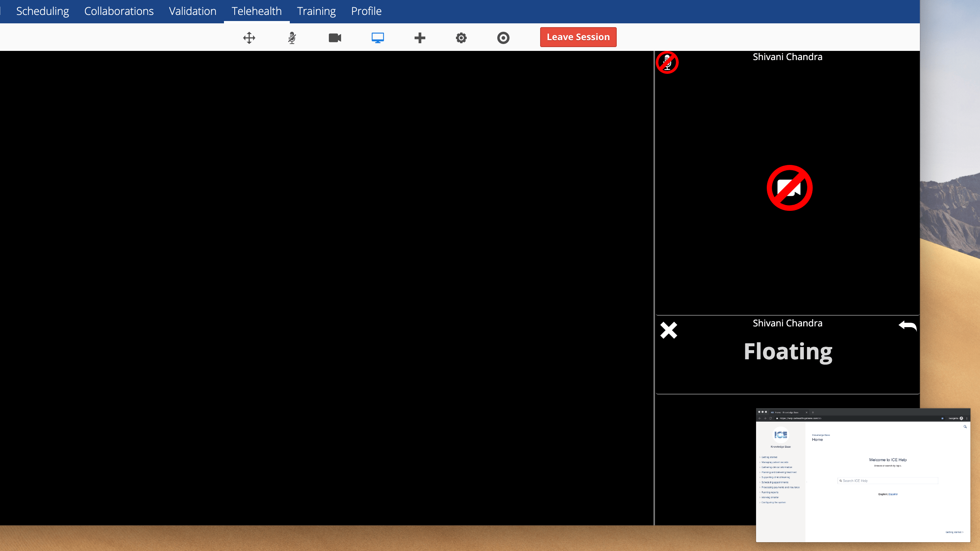Click the reply arrow icon
The image size is (980, 551).
pyautogui.click(x=907, y=326)
